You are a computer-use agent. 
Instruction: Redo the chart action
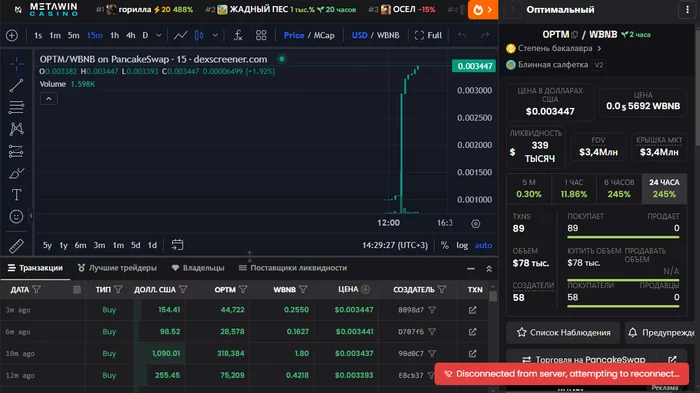485,35
